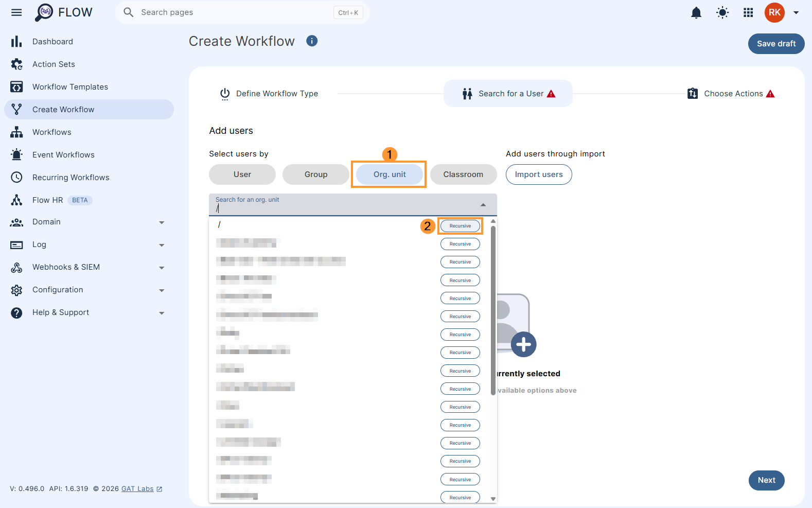This screenshot has width=812, height=508.
Task: Open the hamburger navigation menu
Action: click(16, 12)
